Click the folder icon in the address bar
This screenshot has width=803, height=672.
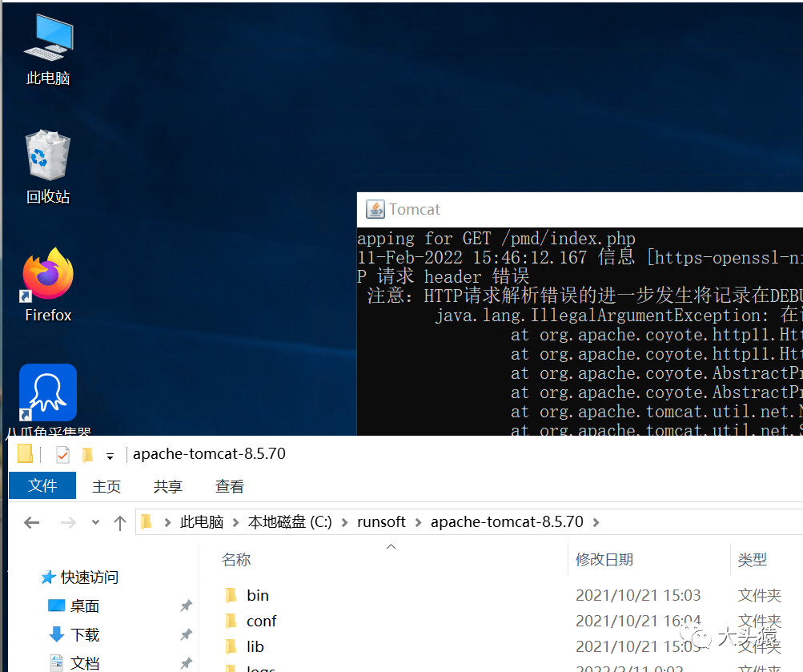[147, 522]
